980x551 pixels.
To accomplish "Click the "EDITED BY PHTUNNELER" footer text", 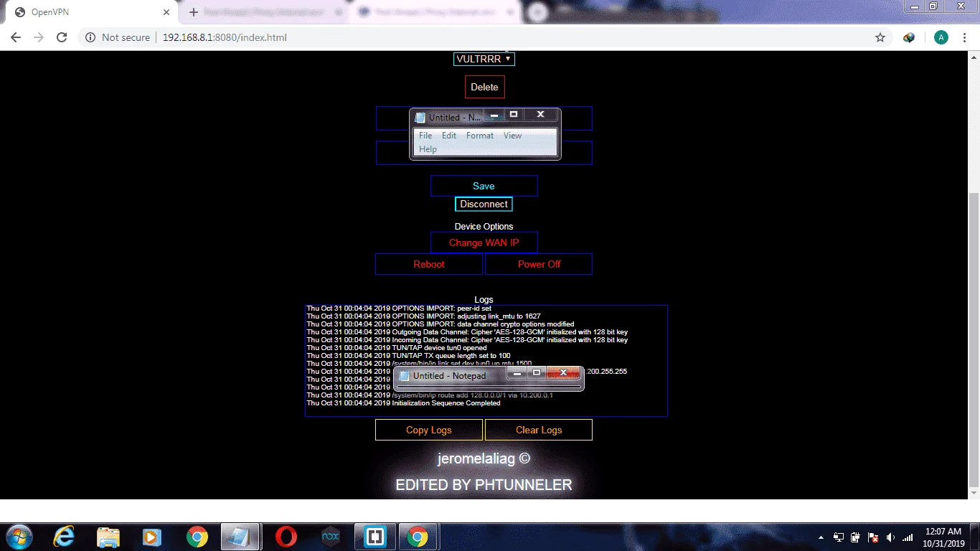I will pos(484,485).
